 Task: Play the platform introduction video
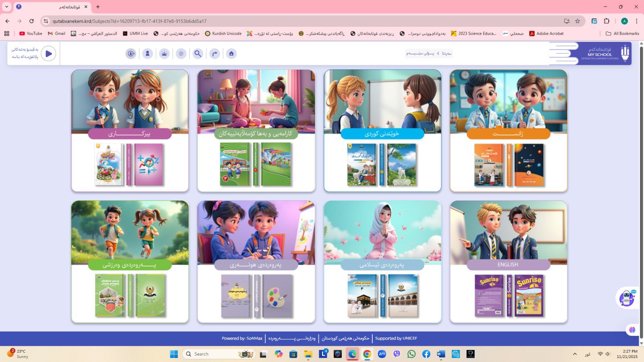tap(49, 53)
